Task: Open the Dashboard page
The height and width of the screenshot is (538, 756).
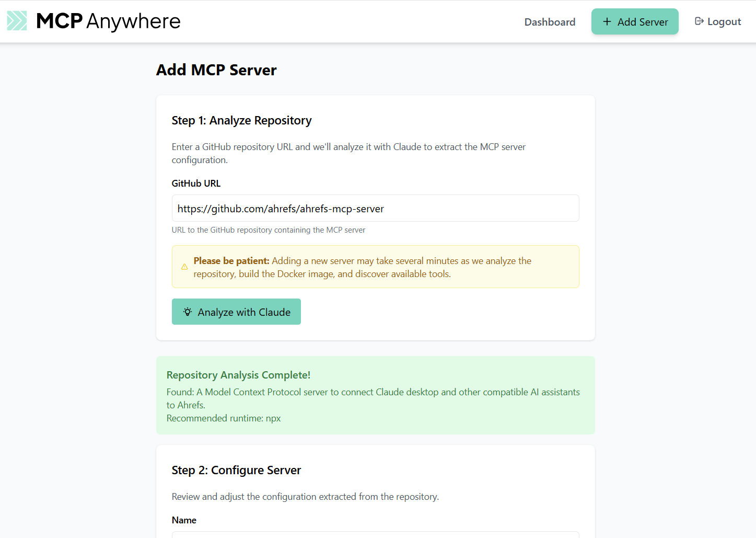Action: 550,22
